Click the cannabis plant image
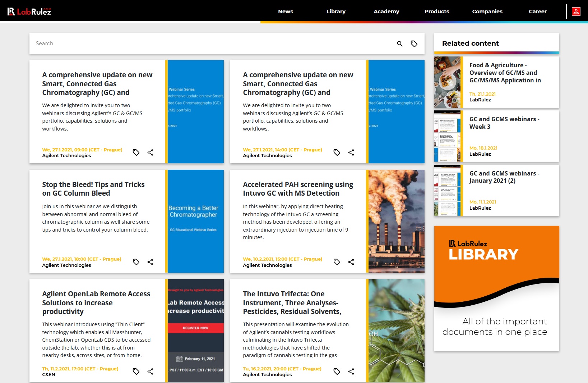Image resolution: width=588 pixels, height=383 pixels. coord(397,331)
